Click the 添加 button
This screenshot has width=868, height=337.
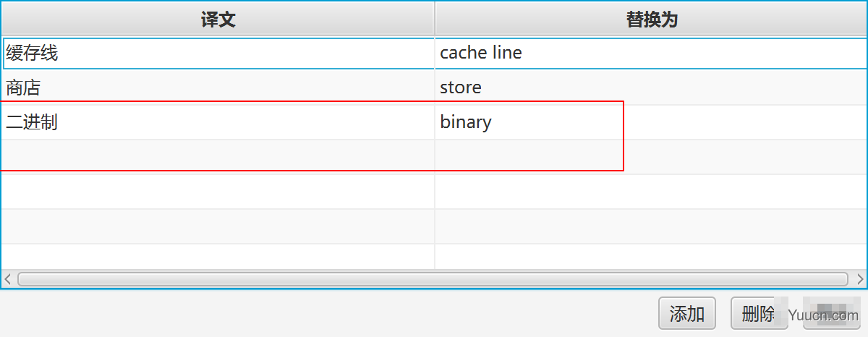(686, 314)
